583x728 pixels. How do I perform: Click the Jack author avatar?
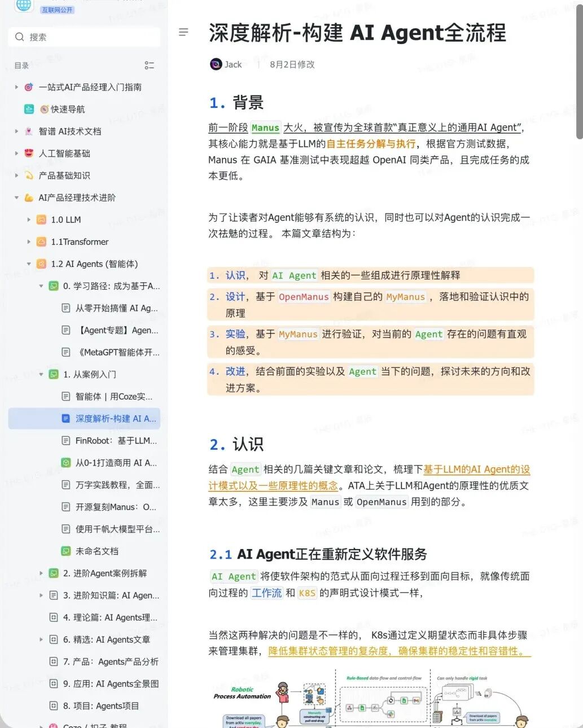[216, 64]
